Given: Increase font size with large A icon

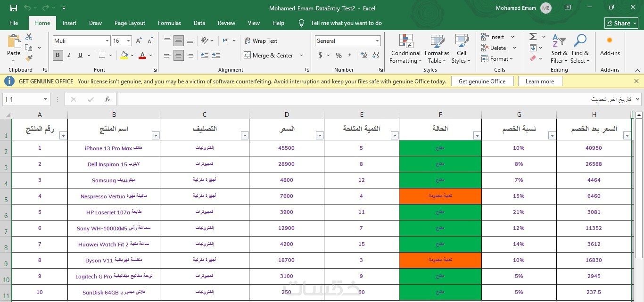Looking at the screenshot, I should pos(139,41).
